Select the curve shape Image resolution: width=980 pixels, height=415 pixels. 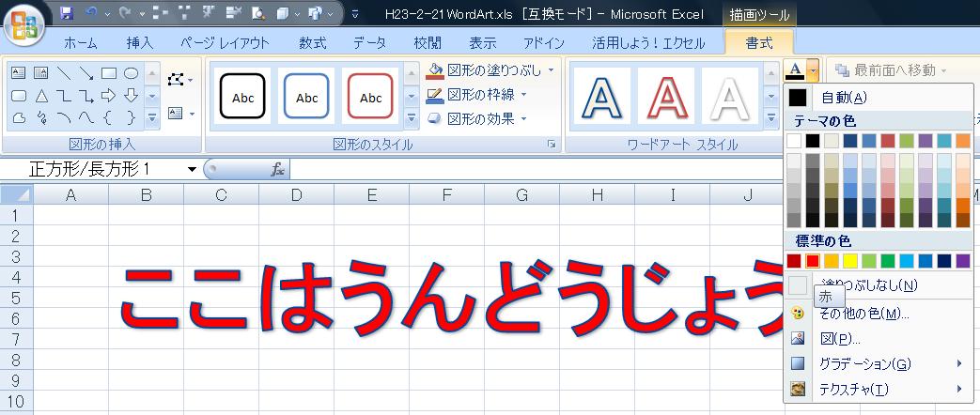tap(86, 117)
